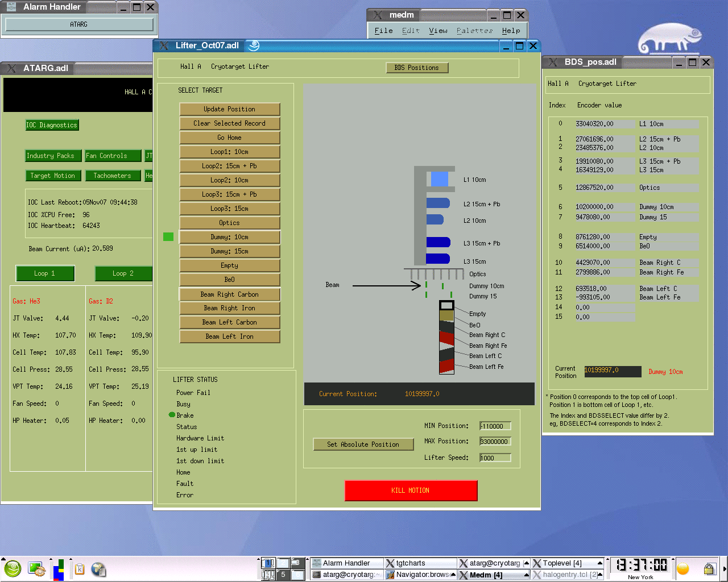Image resolution: width=728 pixels, height=582 pixels.
Task: Click the Lifter Speed input field
Action: pyautogui.click(x=495, y=458)
